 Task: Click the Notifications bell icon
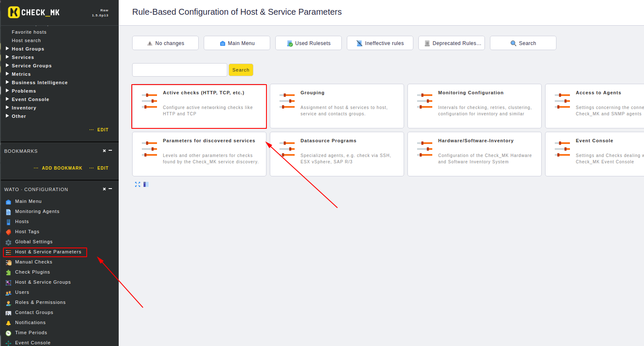tap(8, 323)
